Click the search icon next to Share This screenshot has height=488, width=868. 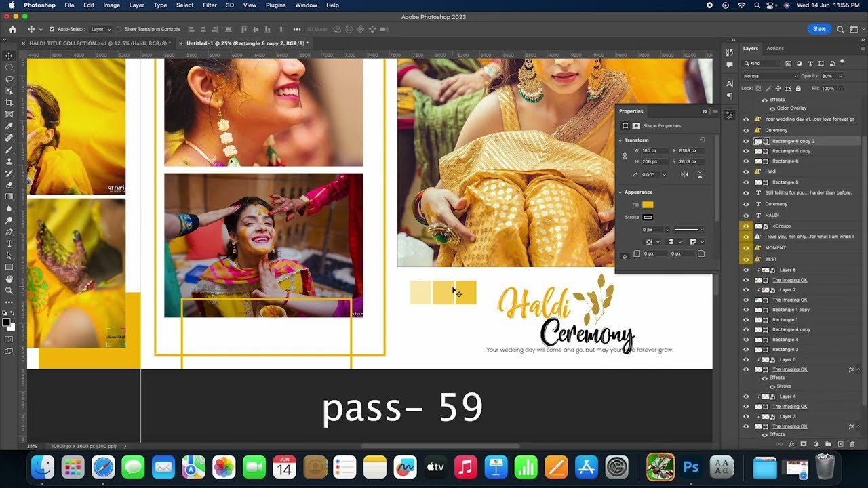point(840,29)
